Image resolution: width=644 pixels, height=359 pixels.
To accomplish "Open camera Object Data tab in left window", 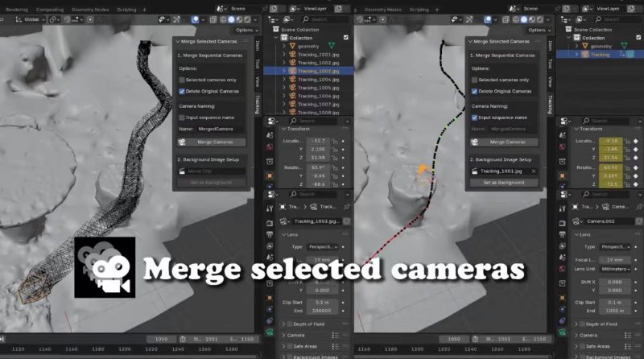I will click(x=270, y=332).
